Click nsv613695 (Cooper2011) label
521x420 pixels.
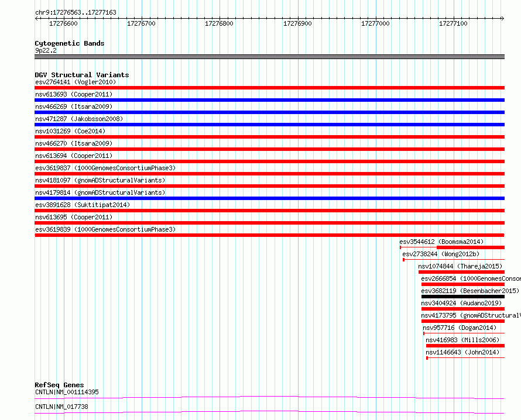click(x=74, y=217)
